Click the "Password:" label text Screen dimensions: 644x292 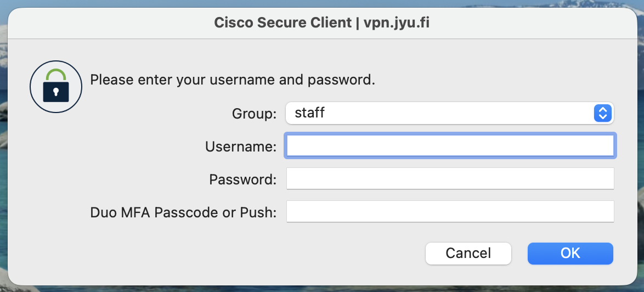click(242, 179)
